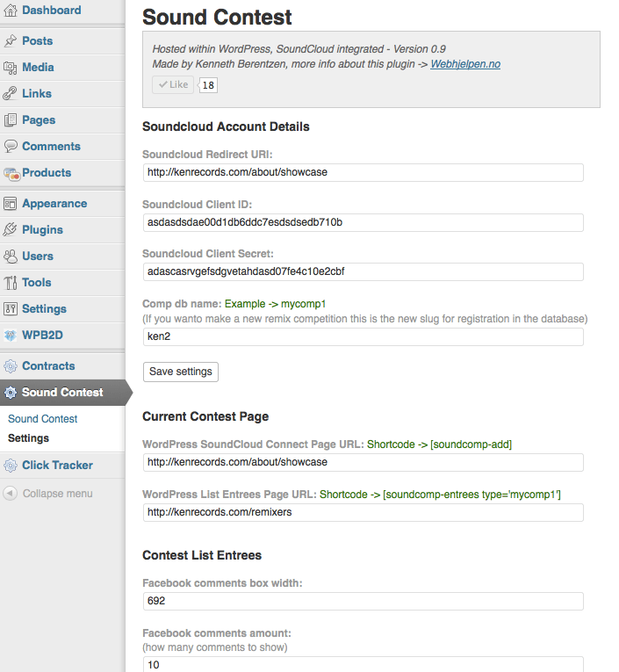
Task: Click the Comp db name field containing ken2
Action: (x=363, y=336)
